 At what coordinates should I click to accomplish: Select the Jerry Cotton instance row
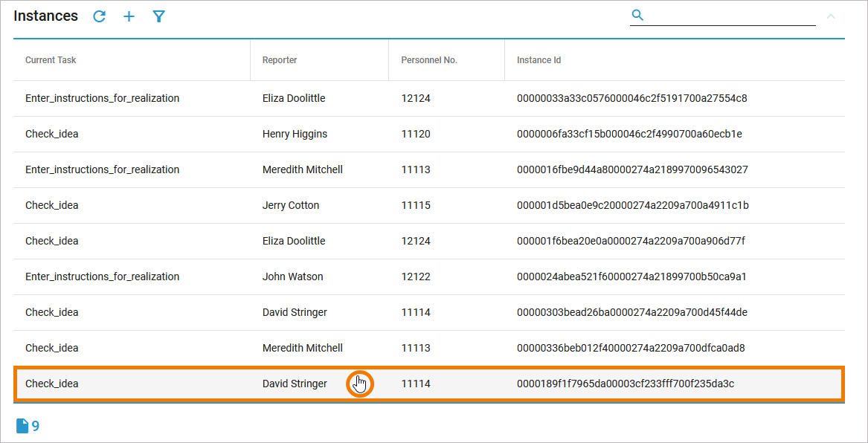(x=291, y=205)
